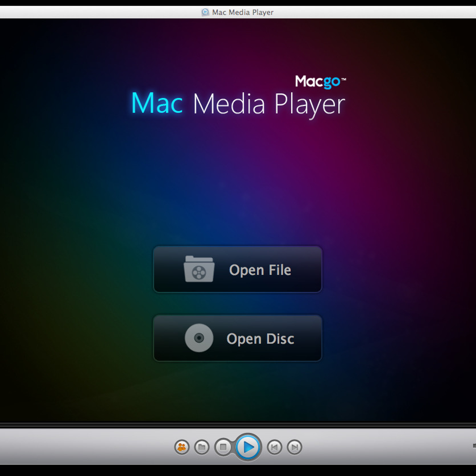The image size is (476, 476).
Task: Click the Open Disc button
Action: coord(237,338)
